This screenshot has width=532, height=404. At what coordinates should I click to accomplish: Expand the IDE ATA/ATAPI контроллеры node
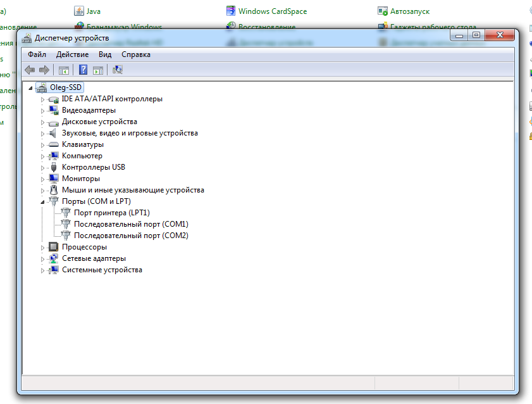(x=43, y=99)
